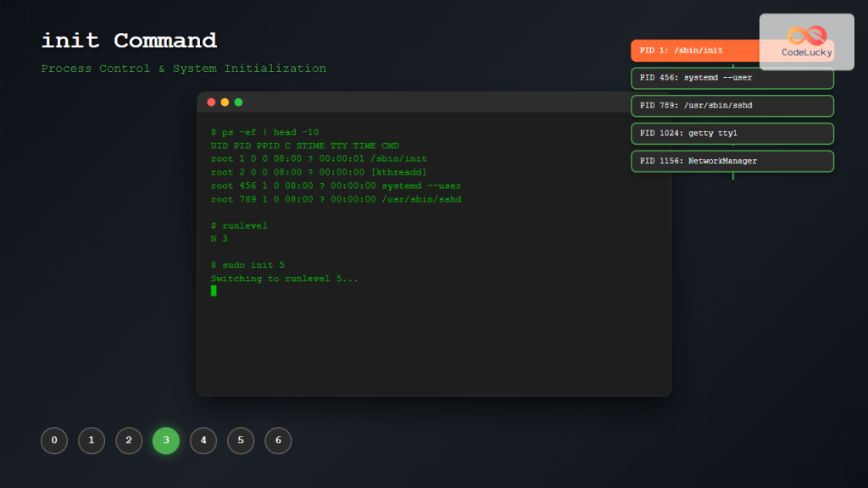The width and height of the screenshot is (868, 488).
Task: Click the red terminal window dot
Action: pyautogui.click(x=211, y=102)
